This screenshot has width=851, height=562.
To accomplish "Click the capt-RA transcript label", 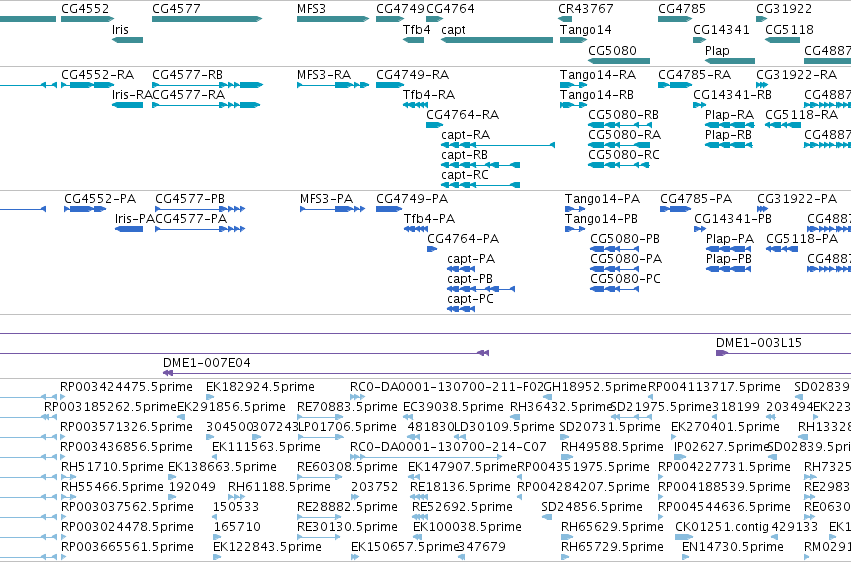I will pyautogui.click(x=466, y=135).
